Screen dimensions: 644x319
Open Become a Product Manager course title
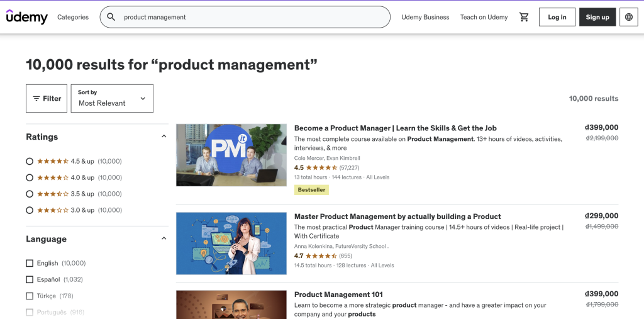tap(396, 128)
